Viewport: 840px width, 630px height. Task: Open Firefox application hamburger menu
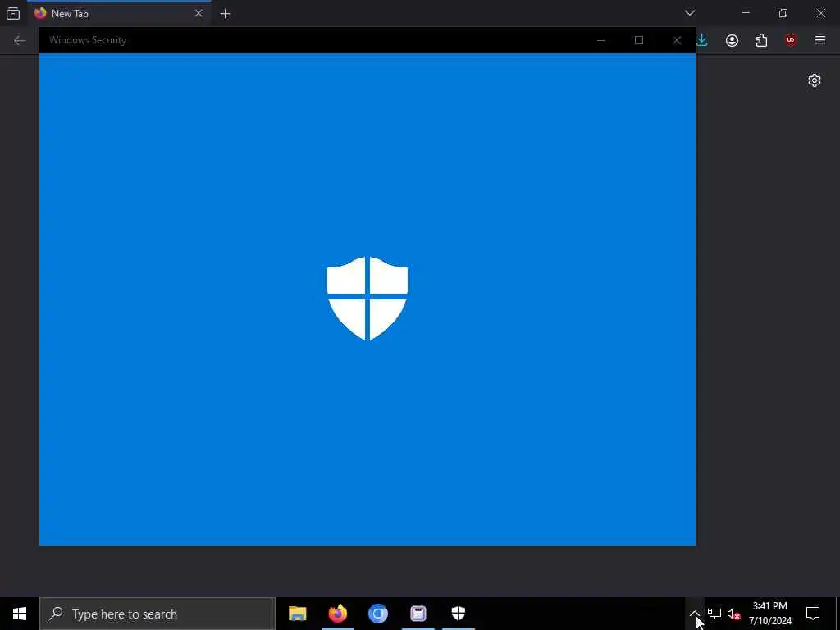(x=820, y=40)
